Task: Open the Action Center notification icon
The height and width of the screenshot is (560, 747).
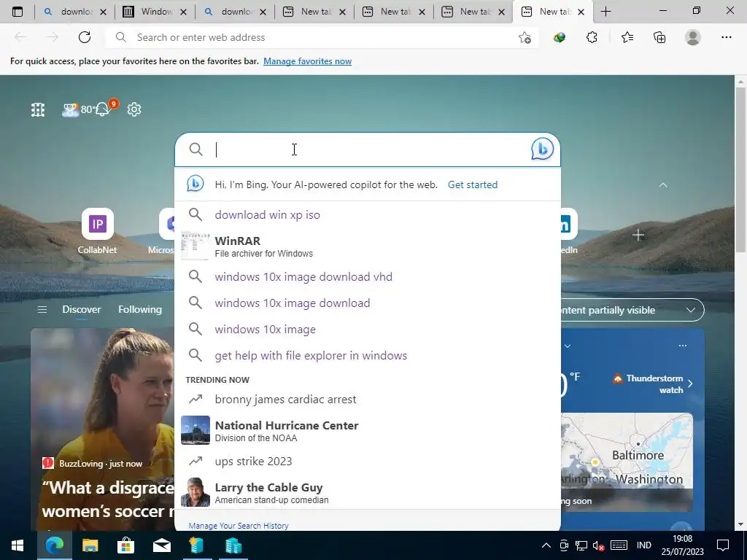Action: coord(723,545)
